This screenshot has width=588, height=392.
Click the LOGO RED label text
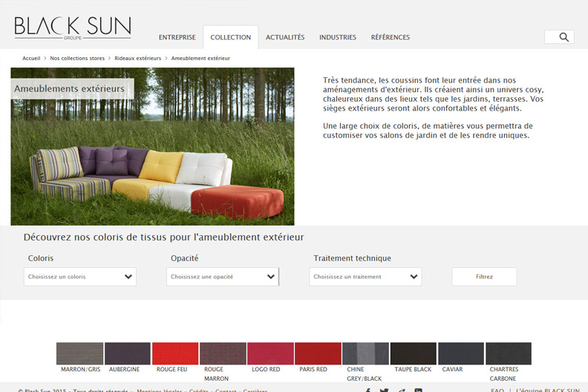point(266,369)
